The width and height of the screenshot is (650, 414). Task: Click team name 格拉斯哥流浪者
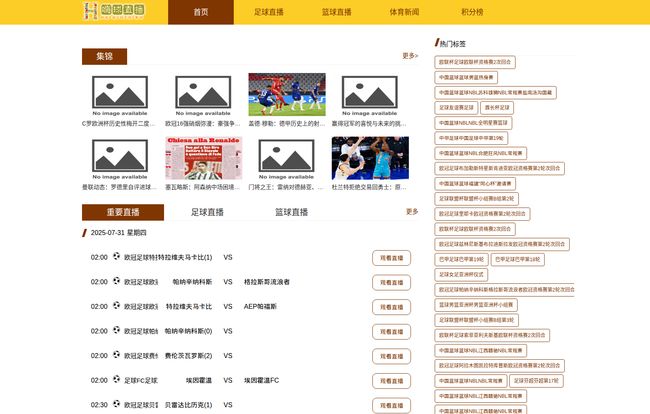click(x=267, y=282)
